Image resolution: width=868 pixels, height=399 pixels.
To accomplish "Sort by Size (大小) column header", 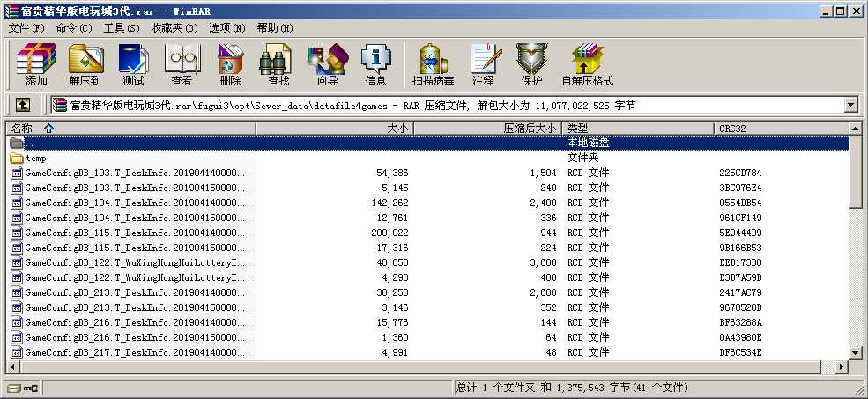I will tap(335, 129).
